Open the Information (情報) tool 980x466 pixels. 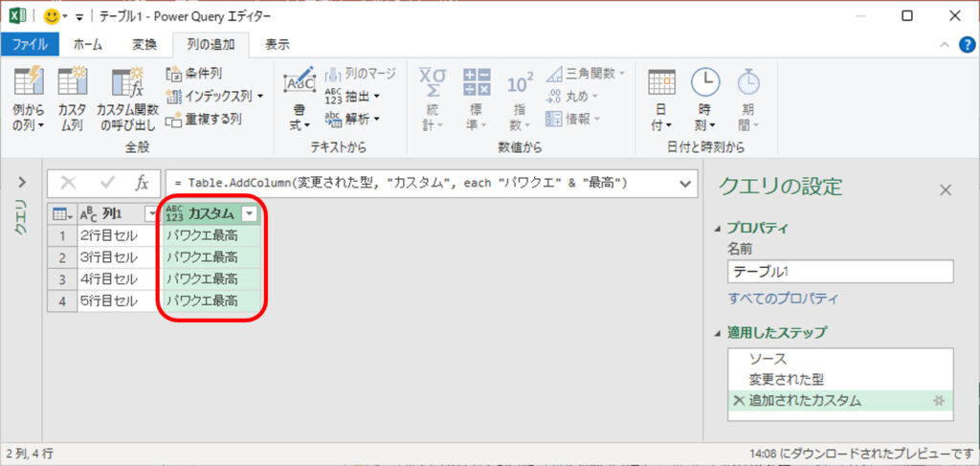[x=573, y=119]
